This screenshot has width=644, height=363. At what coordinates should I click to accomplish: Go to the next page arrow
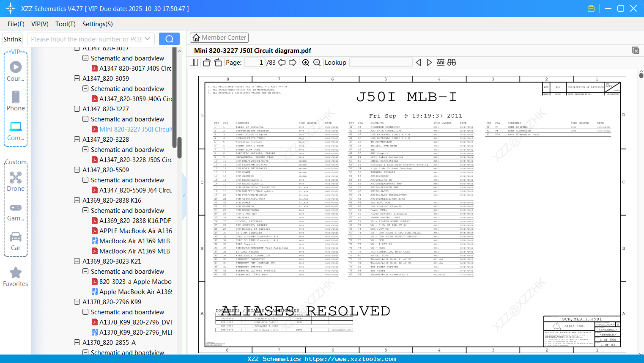pos(293,63)
